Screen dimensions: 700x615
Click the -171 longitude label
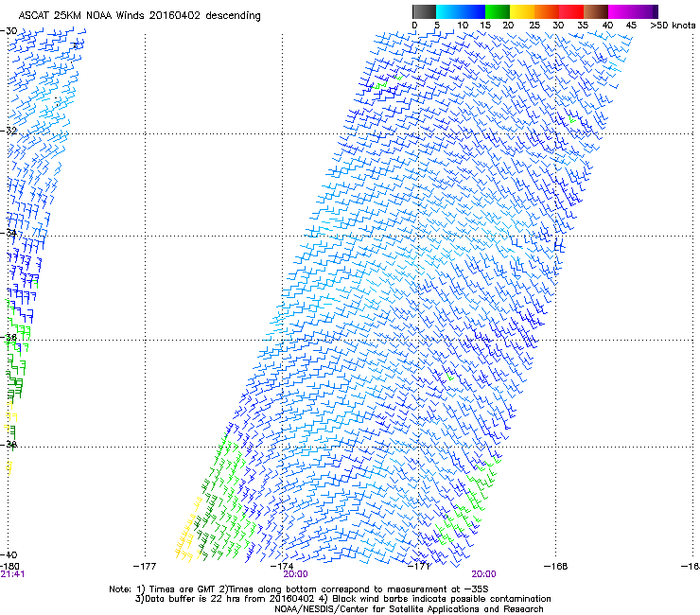click(x=419, y=566)
